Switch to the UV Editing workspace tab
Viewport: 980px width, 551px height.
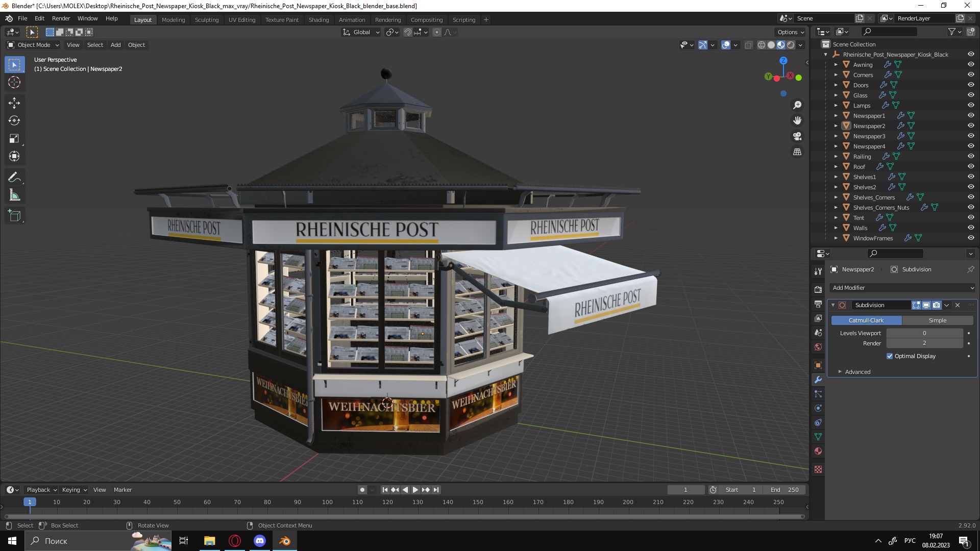(x=242, y=20)
